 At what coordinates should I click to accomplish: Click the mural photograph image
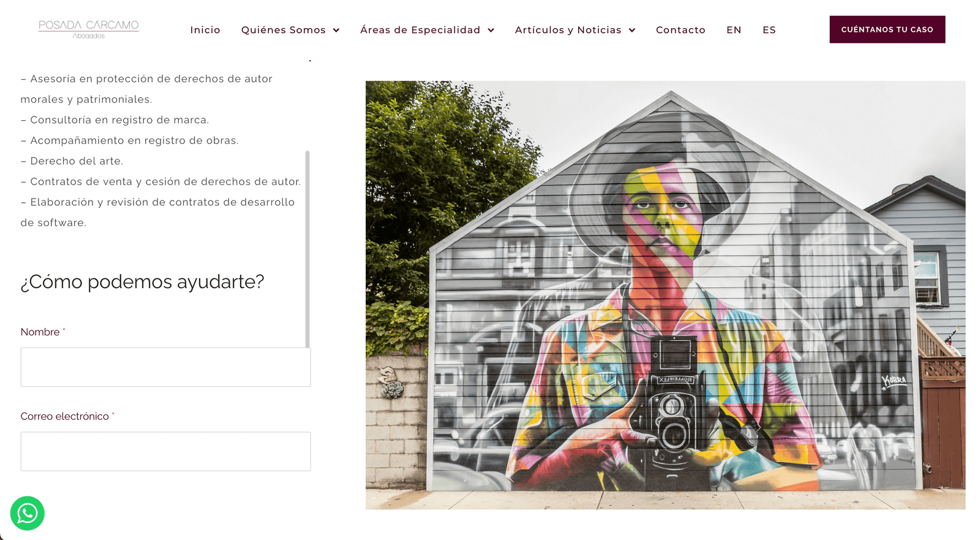pos(666,295)
